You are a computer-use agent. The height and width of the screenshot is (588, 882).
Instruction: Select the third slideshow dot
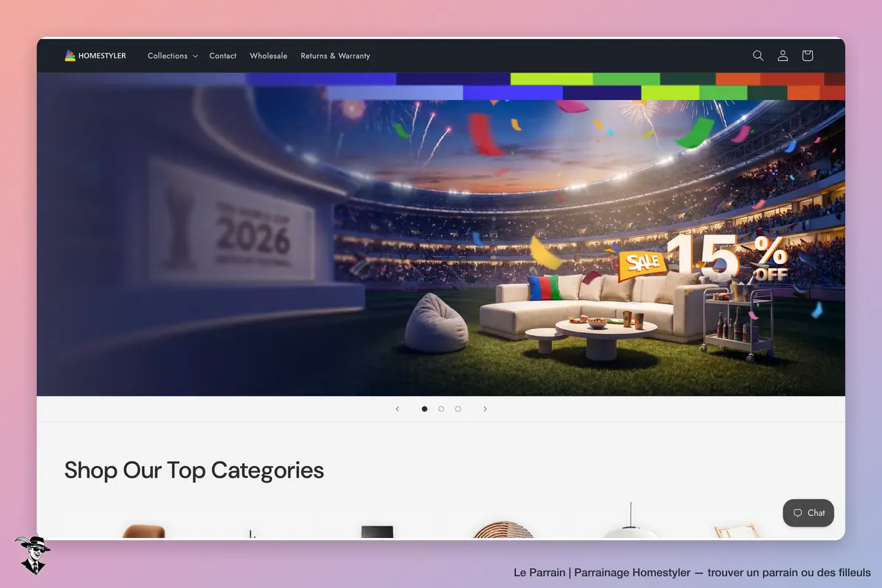pos(458,409)
